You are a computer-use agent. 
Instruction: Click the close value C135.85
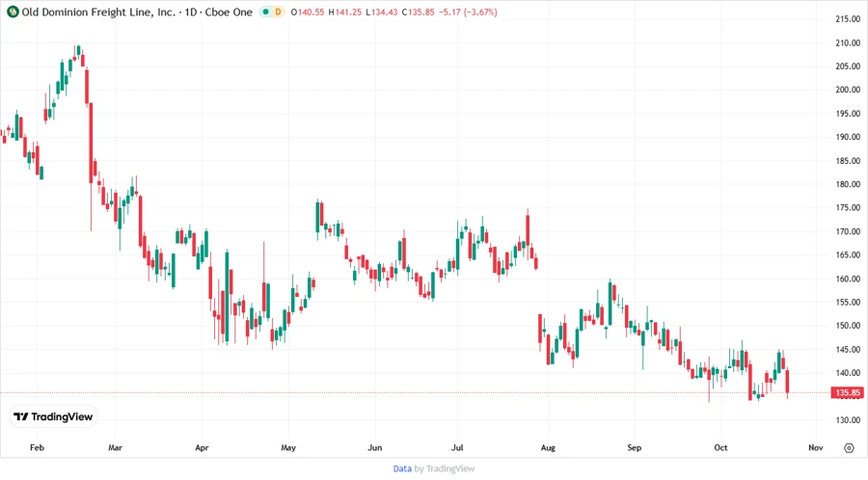[418, 13]
